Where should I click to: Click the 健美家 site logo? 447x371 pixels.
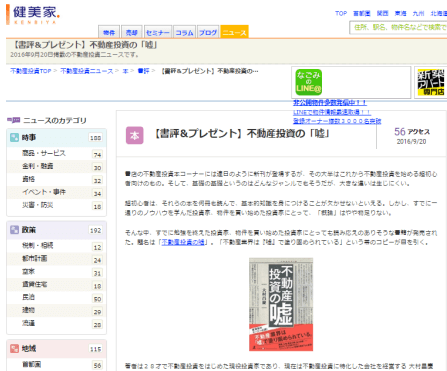[33, 14]
